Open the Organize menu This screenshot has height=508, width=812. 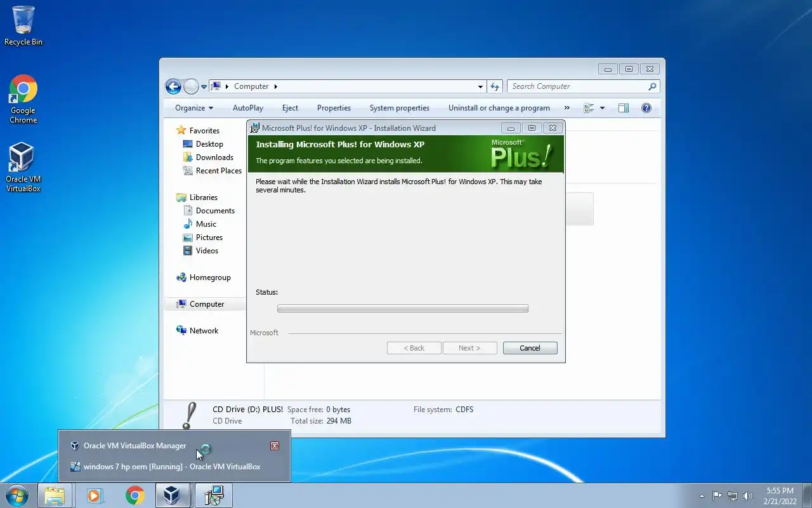[194, 108]
